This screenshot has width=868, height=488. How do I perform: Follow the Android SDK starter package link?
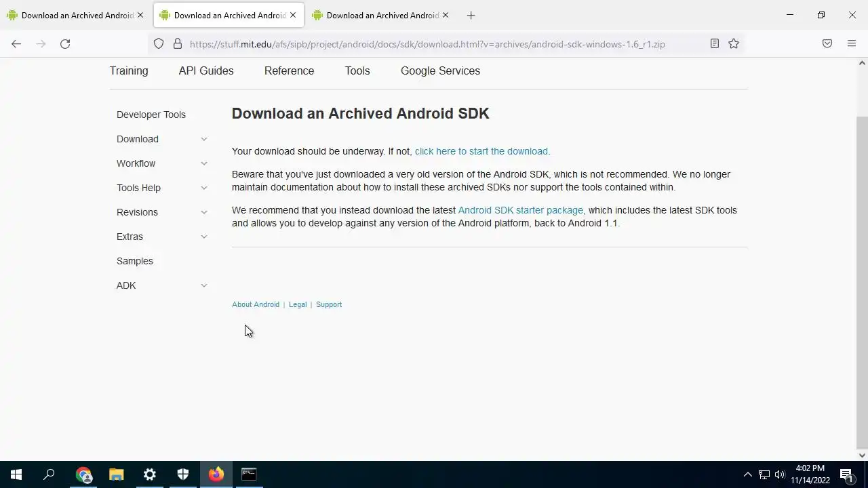pos(521,210)
